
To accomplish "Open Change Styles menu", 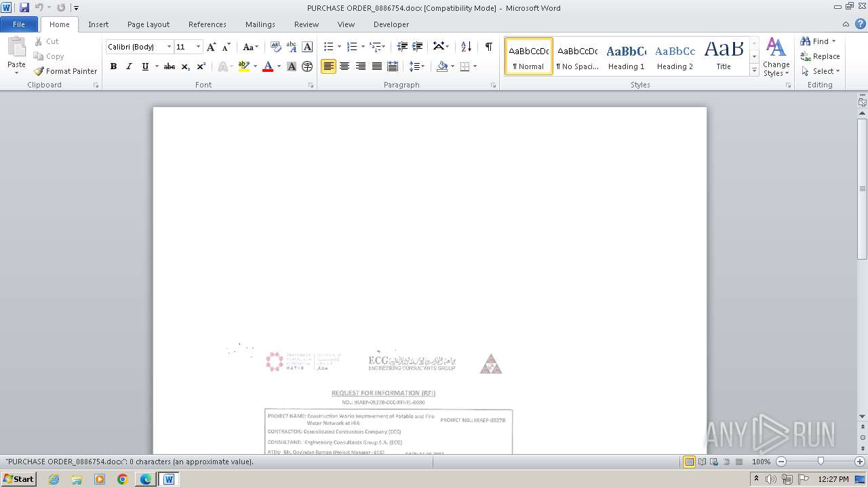I will pos(776,57).
